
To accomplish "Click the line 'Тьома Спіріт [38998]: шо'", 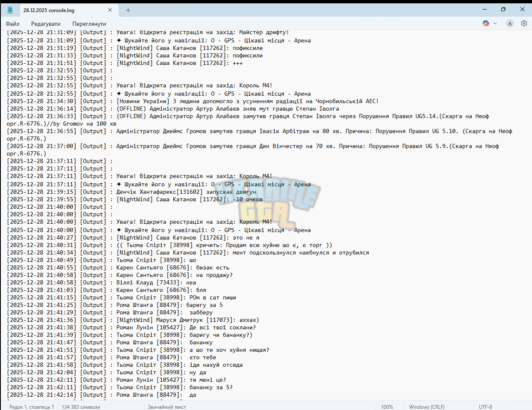I will click(x=101, y=260).
